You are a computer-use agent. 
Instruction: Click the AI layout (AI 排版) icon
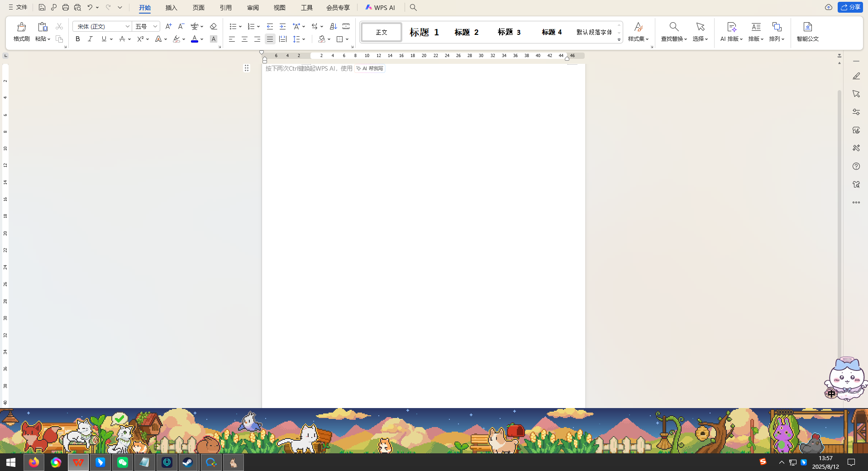(732, 27)
